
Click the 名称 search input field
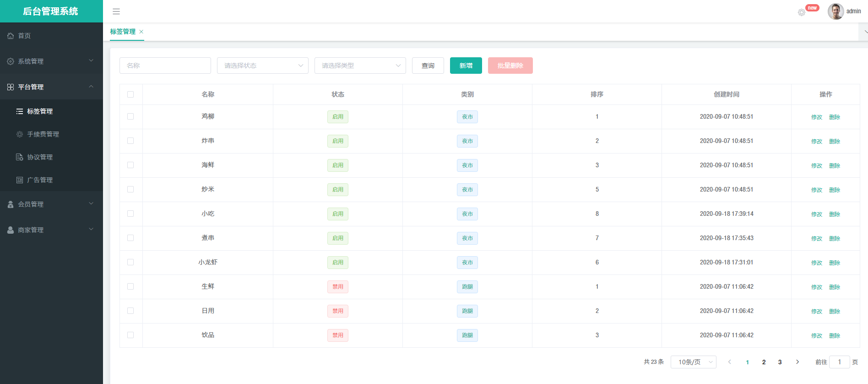pos(165,66)
